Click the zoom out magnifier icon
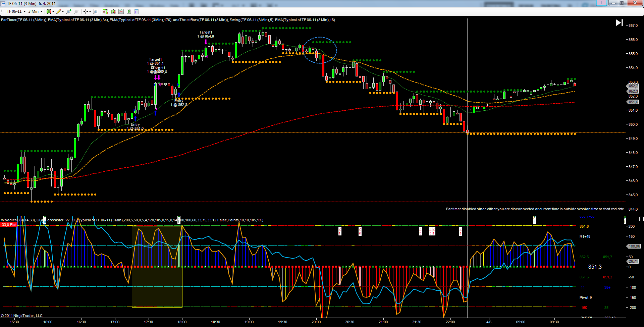This screenshot has height=327, width=644. pyautogui.click(x=76, y=11)
